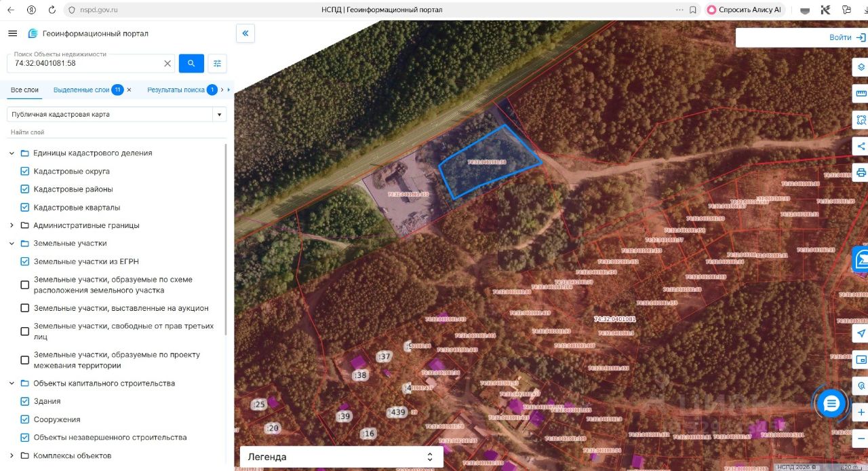The height and width of the screenshot is (471, 868).
Task: Open the browser extensions icon
Action: point(846,10)
